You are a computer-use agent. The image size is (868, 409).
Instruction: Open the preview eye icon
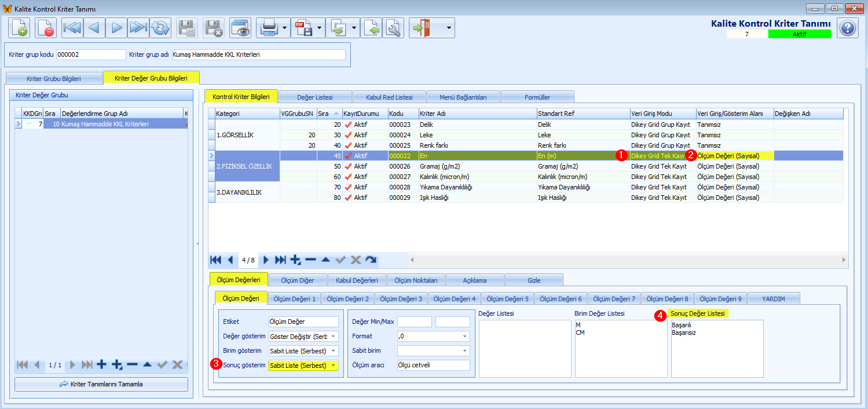(x=240, y=28)
